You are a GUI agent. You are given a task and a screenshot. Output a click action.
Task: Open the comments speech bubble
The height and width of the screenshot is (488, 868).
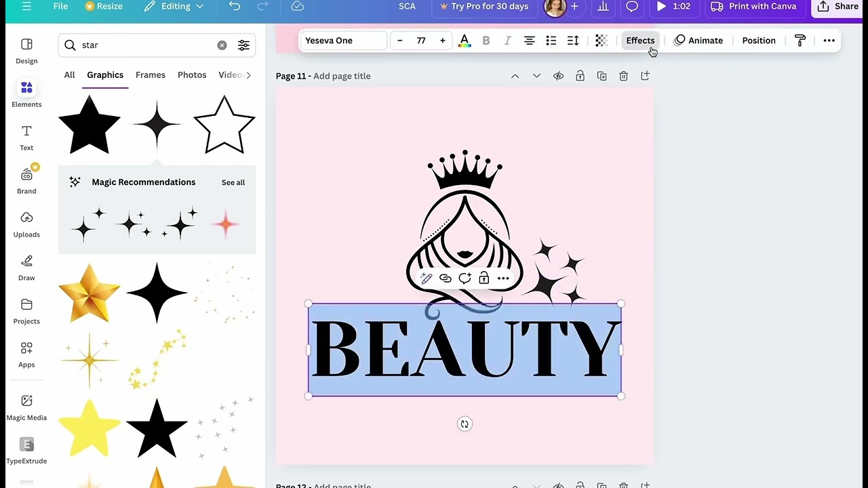tap(632, 7)
